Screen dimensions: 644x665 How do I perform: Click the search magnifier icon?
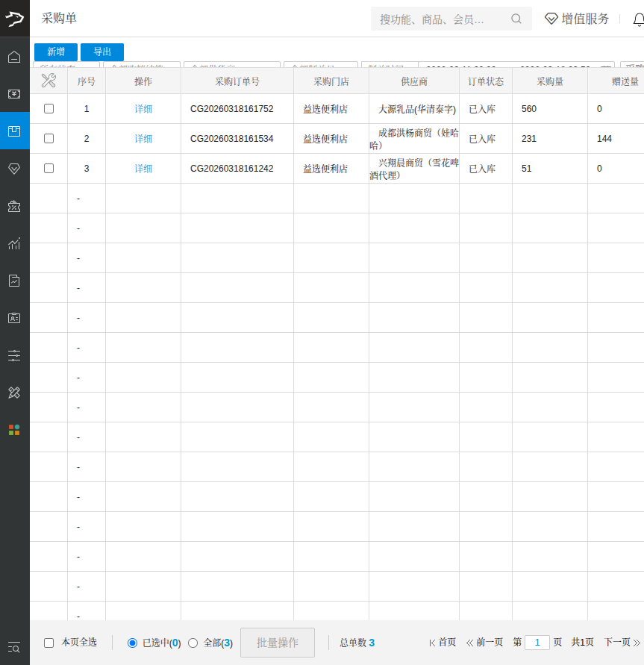[516, 19]
